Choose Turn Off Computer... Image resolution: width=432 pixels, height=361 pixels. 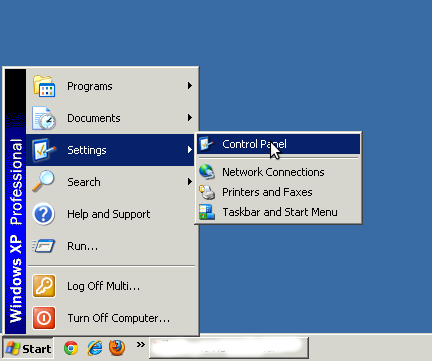pos(111,318)
